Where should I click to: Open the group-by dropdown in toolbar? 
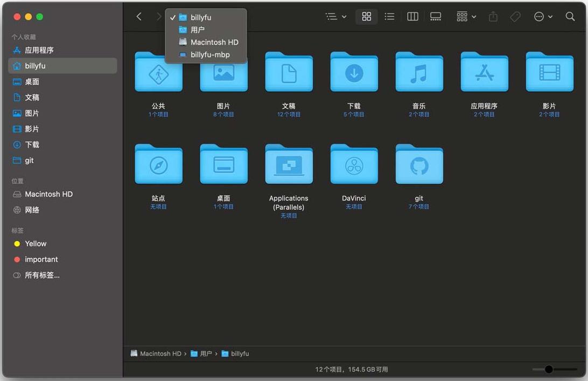pos(466,17)
